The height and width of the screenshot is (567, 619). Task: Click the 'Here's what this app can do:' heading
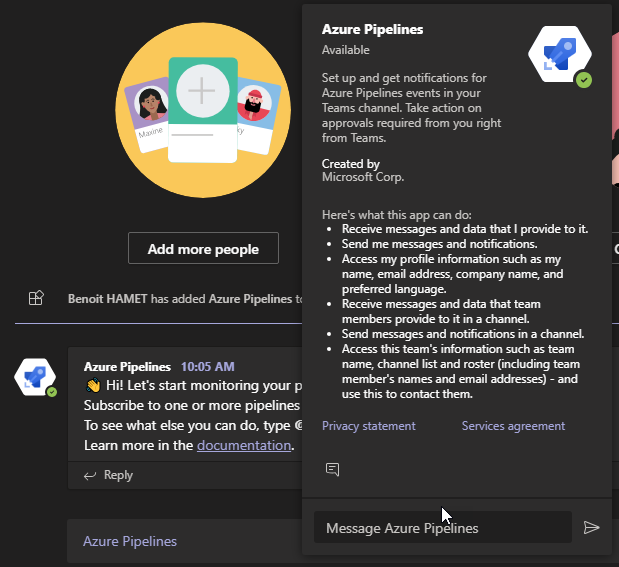(397, 215)
